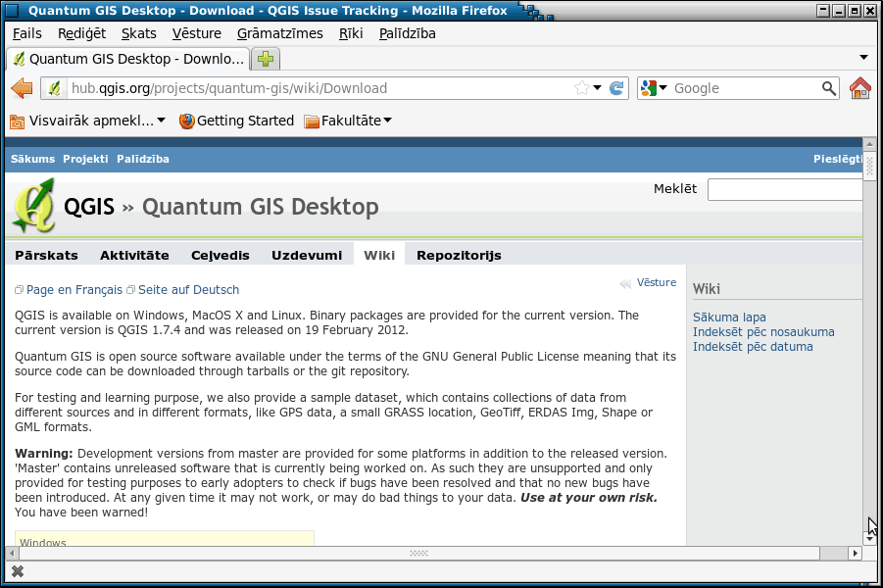
Task: Open the Getting Started bookmark
Action: [x=236, y=121]
